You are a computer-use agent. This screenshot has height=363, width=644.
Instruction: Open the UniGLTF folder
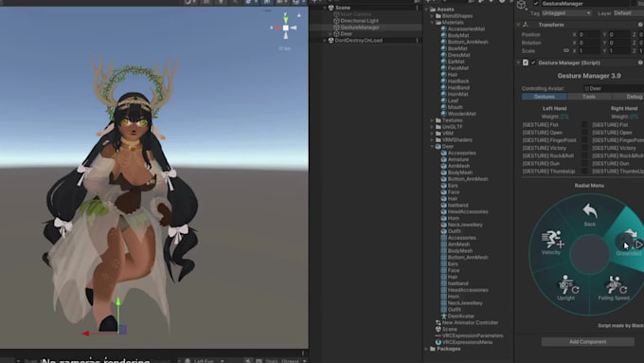tap(449, 127)
